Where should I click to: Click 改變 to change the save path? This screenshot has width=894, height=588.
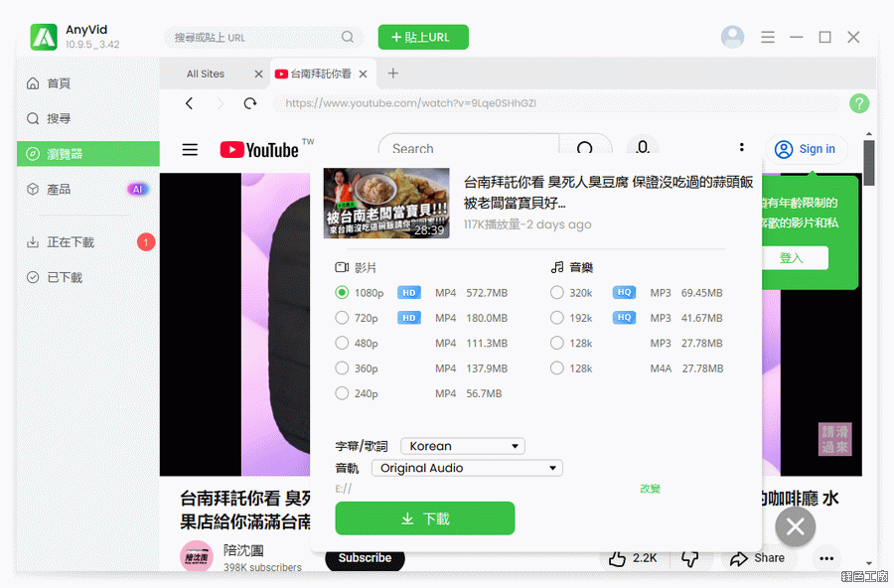pyautogui.click(x=650, y=489)
